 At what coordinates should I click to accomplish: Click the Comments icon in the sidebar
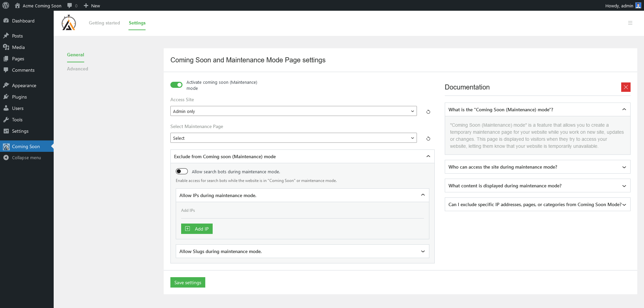[x=6, y=70]
